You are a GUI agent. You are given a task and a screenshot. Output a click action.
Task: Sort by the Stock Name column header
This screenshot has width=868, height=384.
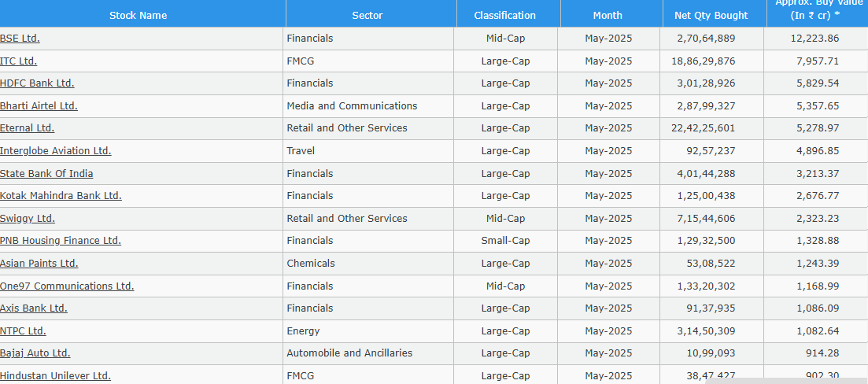[x=139, y=15]
